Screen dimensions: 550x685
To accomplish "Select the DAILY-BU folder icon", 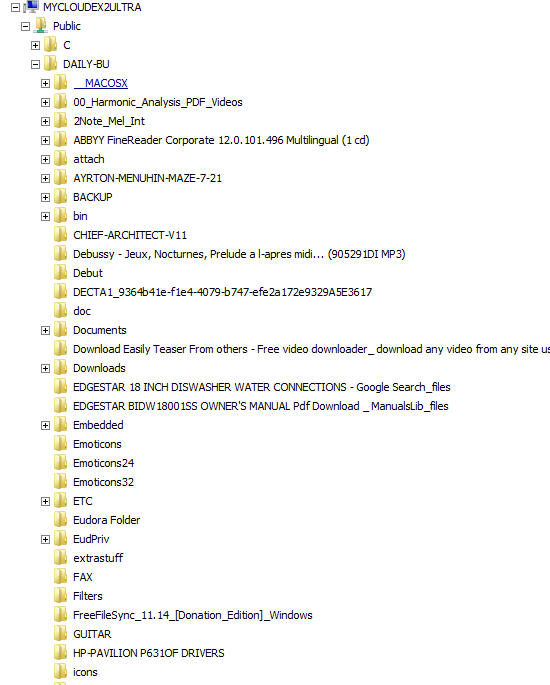I will pos(50,64).
